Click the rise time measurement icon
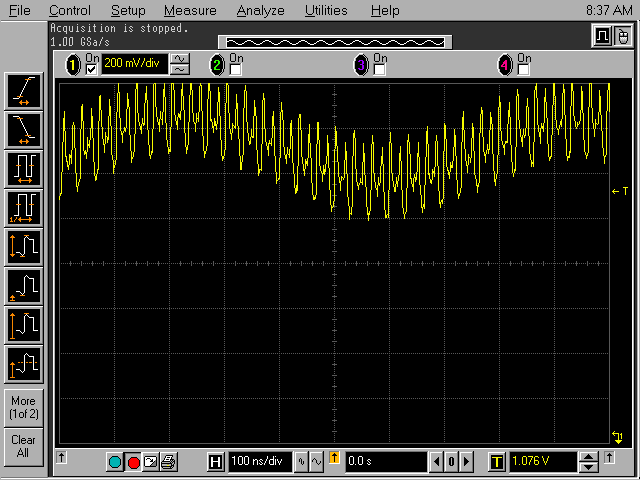Image resolution: width=640 pixels, height=480 pixels. tap(23, 91)
